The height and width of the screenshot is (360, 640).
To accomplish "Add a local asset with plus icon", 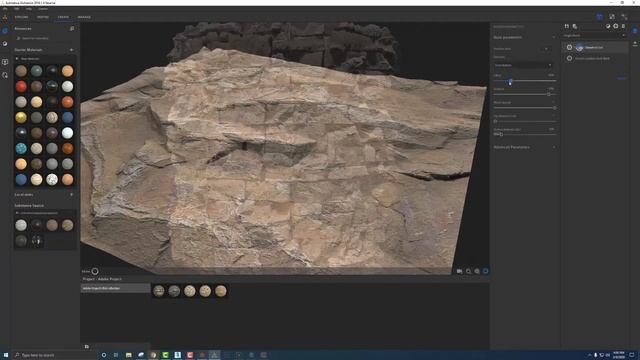I will pos(71,195).
